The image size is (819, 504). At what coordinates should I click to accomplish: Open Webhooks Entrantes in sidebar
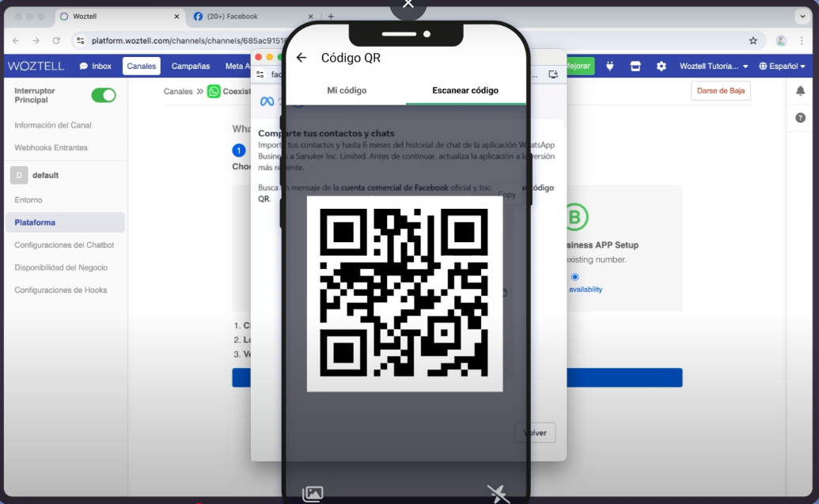pos(51,148)
